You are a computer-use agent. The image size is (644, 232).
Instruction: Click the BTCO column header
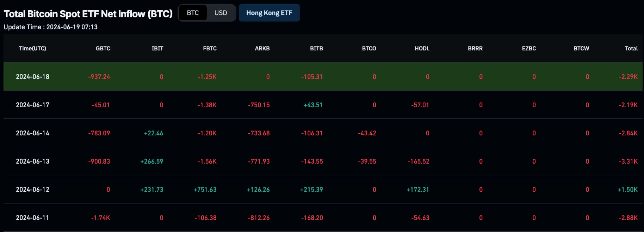[x=369, y=48]
